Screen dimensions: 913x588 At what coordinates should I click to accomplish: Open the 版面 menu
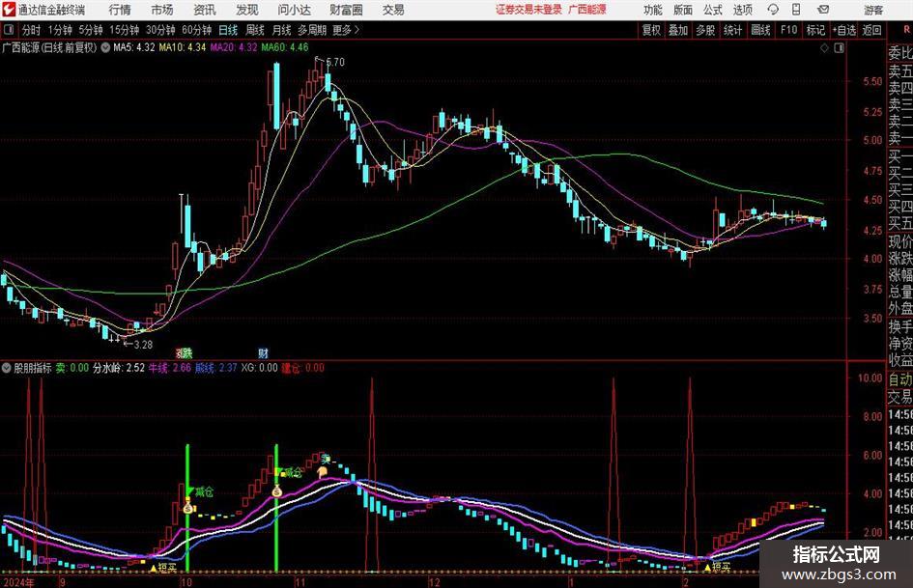pos(682,10)
